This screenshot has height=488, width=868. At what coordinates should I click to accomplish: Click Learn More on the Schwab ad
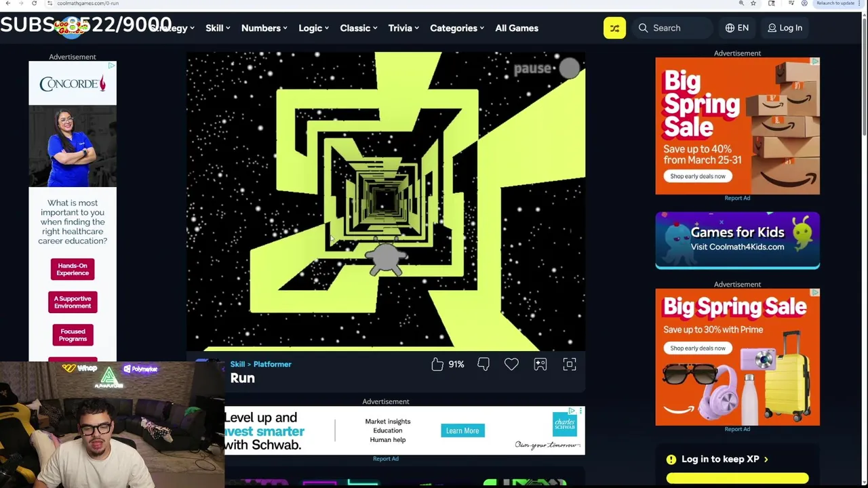(x=462, y=431)
